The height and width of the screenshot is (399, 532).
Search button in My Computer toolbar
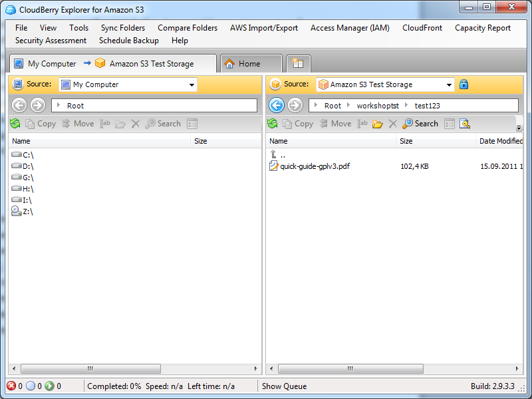tap(163, 124)
